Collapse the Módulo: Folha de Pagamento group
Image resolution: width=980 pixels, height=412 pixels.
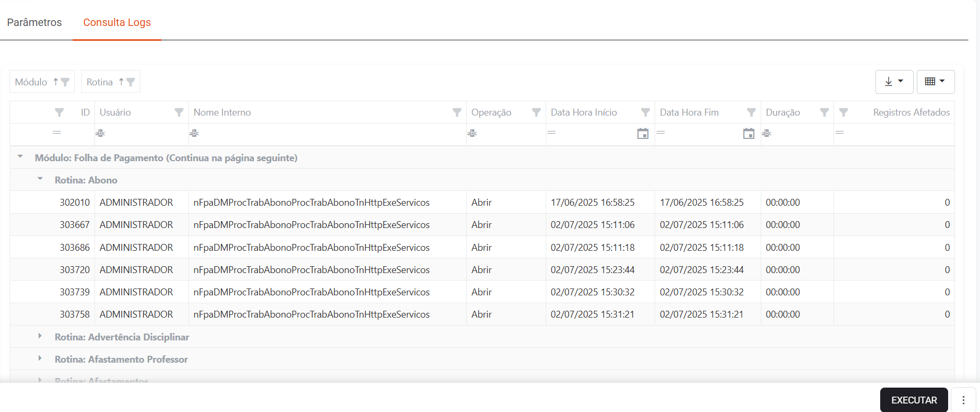(21, 157)
